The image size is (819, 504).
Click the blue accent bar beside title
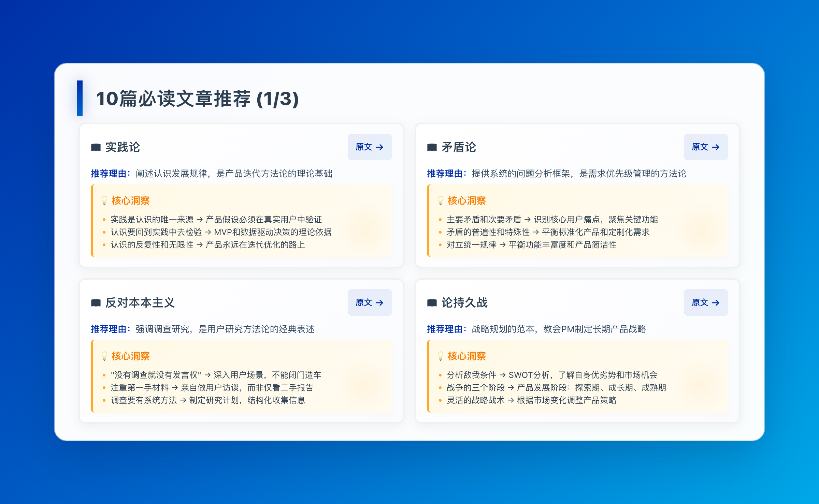(x=80, y=98)
